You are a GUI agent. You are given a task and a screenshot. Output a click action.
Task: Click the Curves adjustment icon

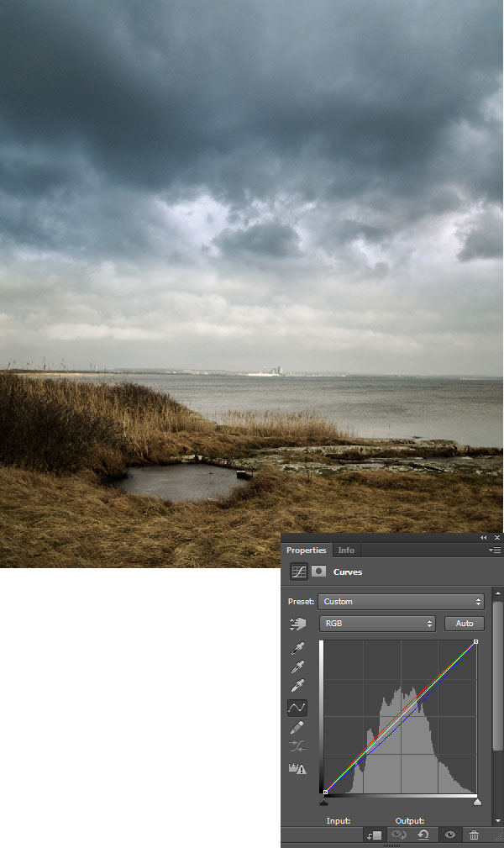coord(298,571)
